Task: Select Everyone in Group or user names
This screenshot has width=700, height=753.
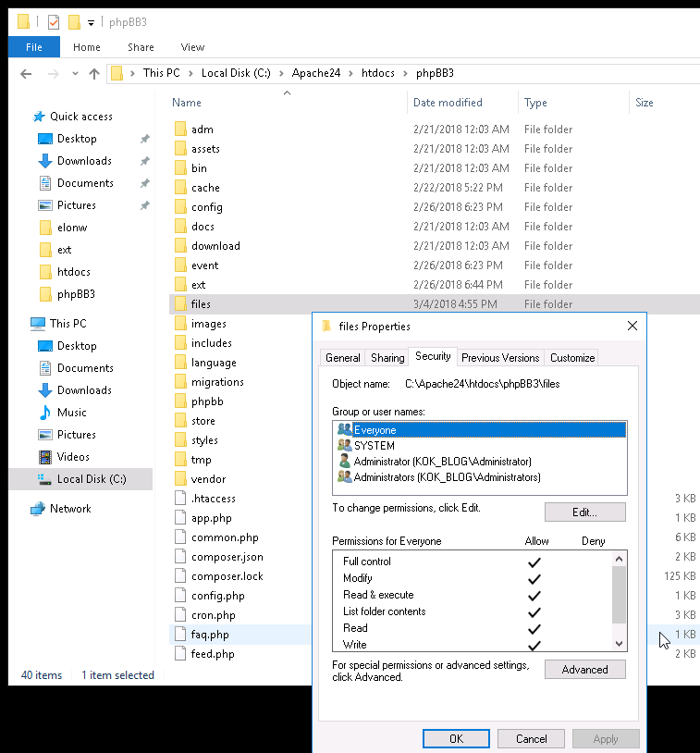Action: [x=480, y=430]
